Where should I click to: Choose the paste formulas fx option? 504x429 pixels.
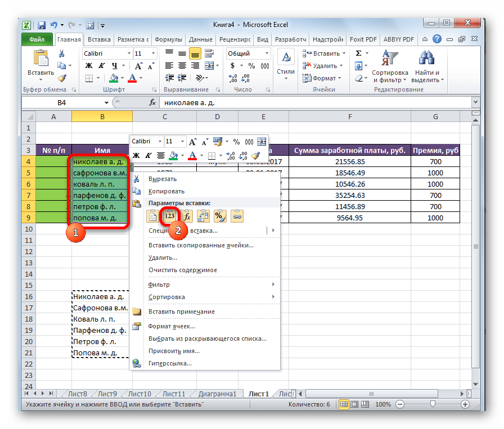coord(186,215)
